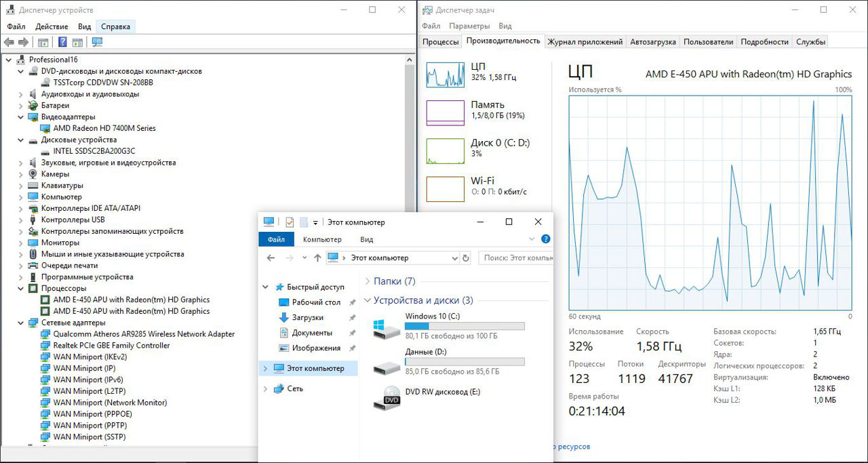Screen dimensions: 868x463
Task: Open the Вид menu in Task Manager
Action: click(505, 26)
